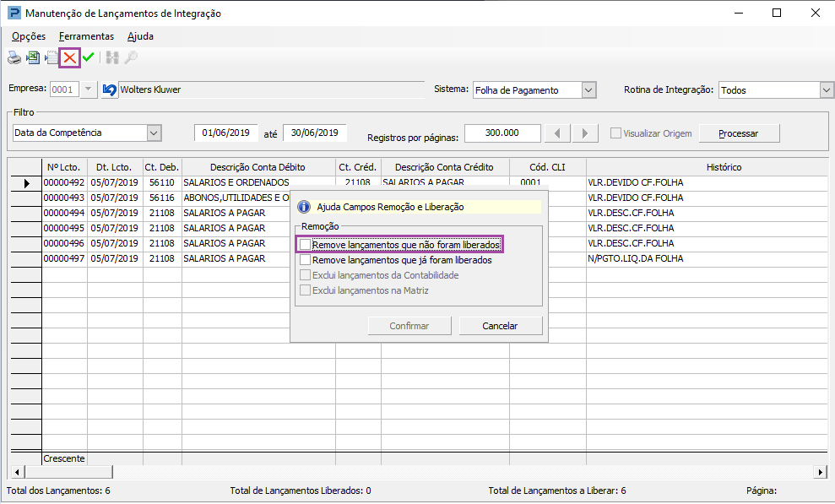835x504 pixels.
Task: Click the Processar button
Action: (x=738, y=133)
